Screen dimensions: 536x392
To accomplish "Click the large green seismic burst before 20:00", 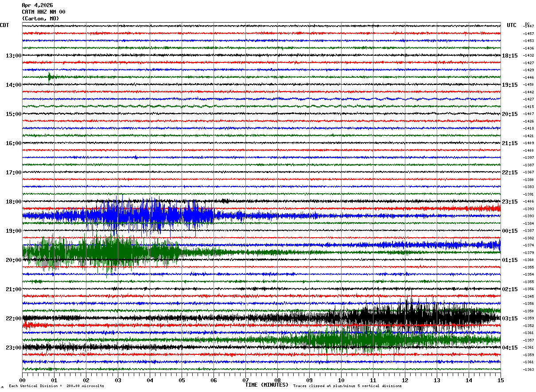I will (102, 252).
